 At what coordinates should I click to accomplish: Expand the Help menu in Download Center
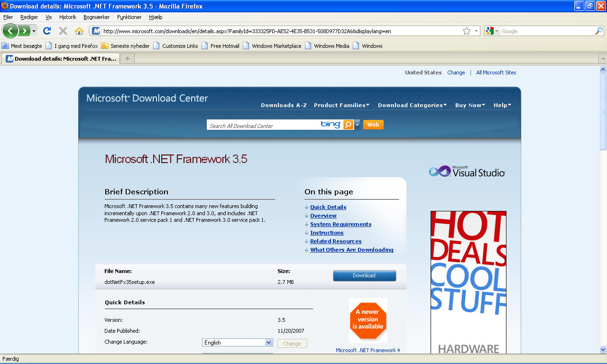(x=502, y=105)
